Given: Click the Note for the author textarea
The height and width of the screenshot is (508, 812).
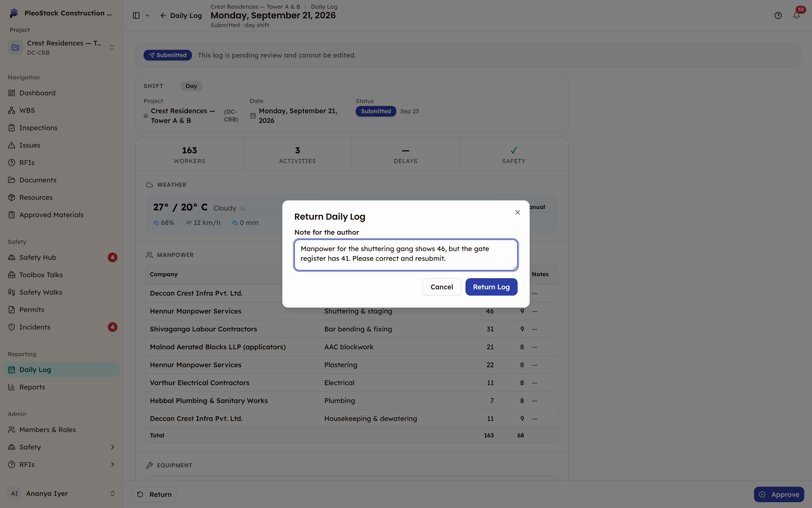Looking at the screenshot, I should click(x=406, y=255).
